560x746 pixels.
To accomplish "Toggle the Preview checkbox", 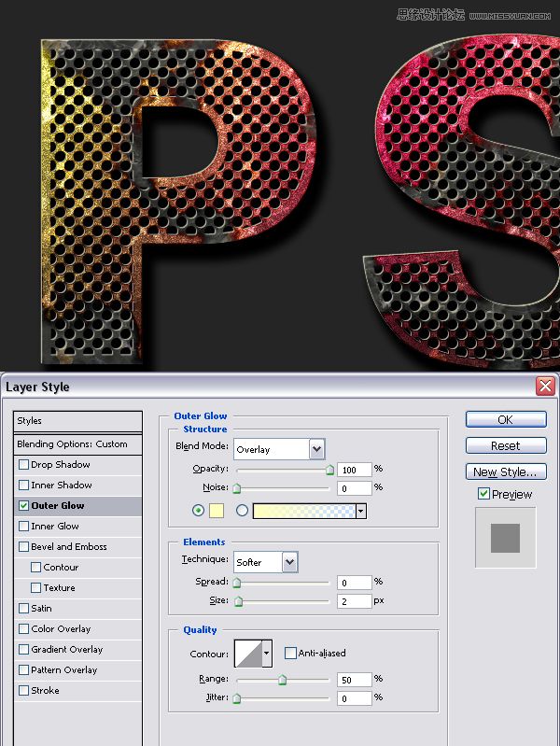I will click(483, 494).
